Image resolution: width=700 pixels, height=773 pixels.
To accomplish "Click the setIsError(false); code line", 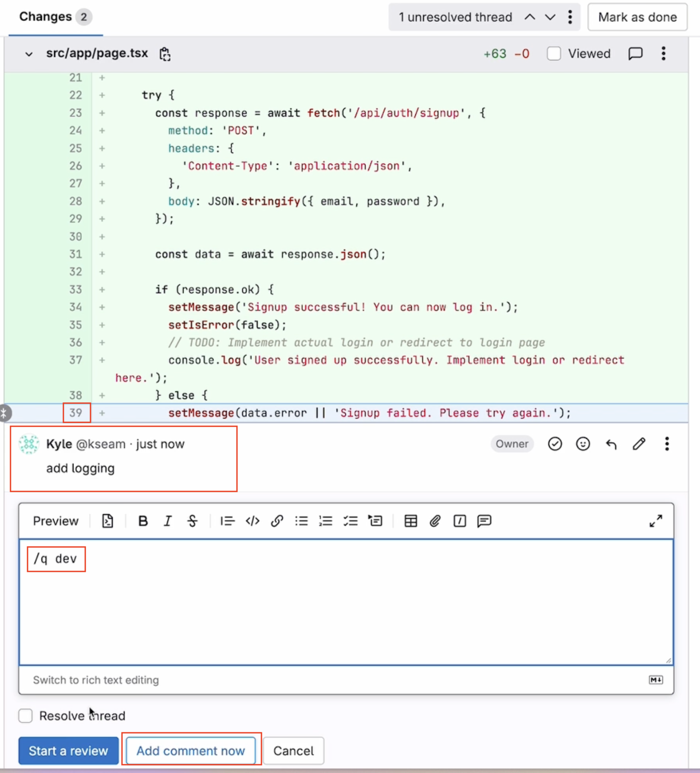I will (227, 325).
